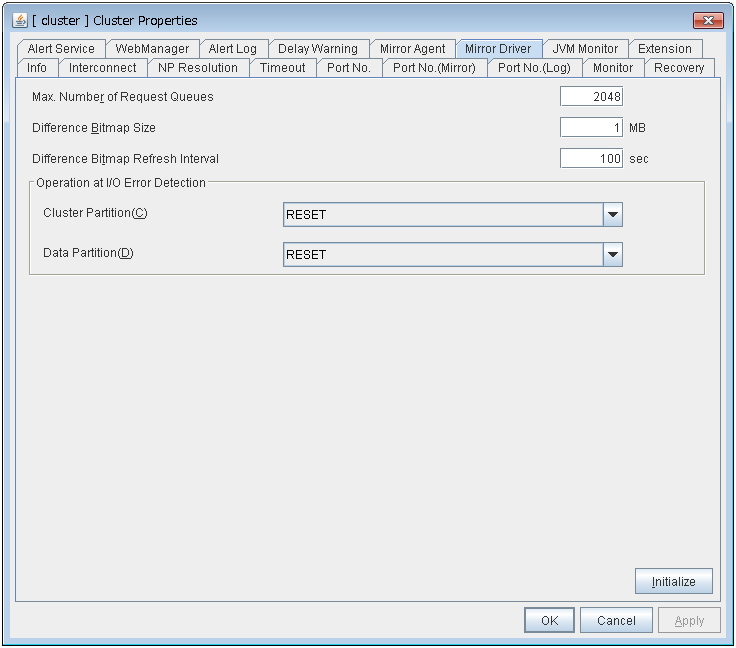Open the Cluster Partition RESET combo box
Screen dimensions: 736x648
(x=443, y=215)
